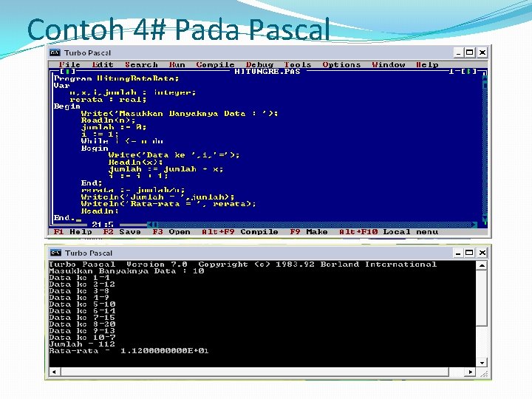The width and height of the screenshot is (532, 399).
Task: Click the Borland copyright line in output
Action: (243, 265)
